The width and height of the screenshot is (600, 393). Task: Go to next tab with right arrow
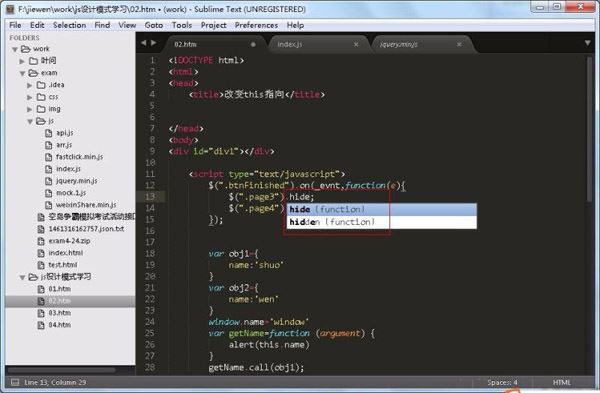(x=153, y=43)
